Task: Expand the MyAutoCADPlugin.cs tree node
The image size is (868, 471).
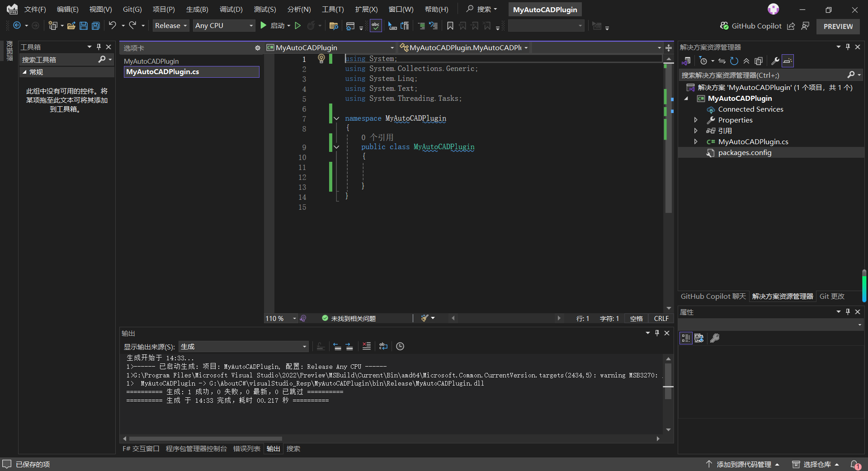Action: 696,141
